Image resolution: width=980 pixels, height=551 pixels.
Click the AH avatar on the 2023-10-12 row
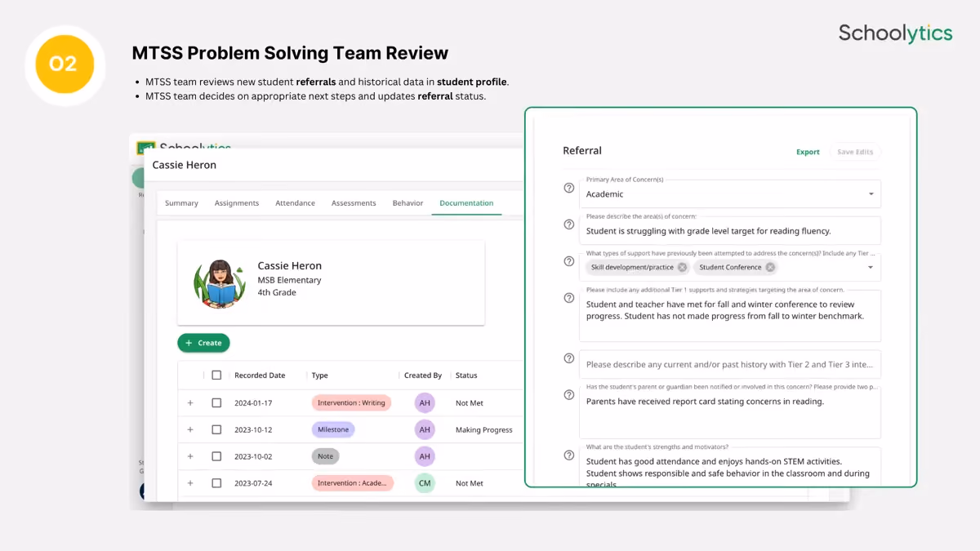[425, 429]
